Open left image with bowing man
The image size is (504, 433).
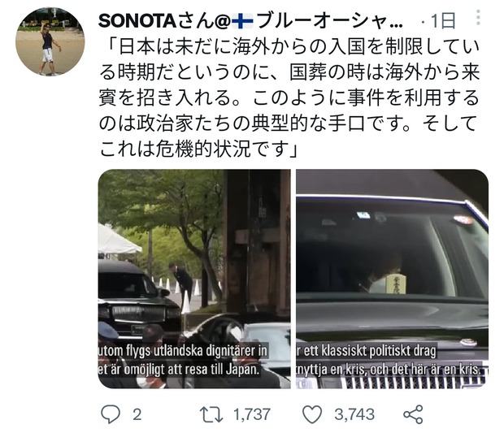pos(194,279)
